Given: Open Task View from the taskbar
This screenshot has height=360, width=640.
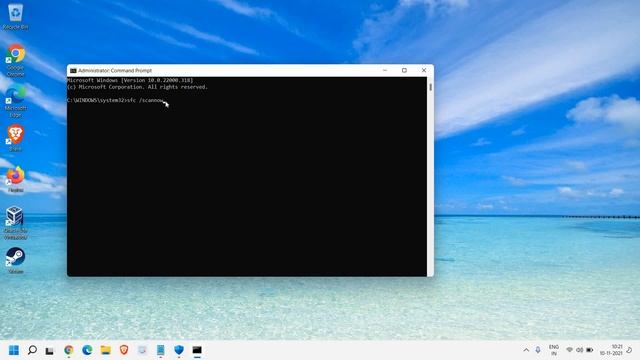Looking at the screenshot, I should pos(50,351).
